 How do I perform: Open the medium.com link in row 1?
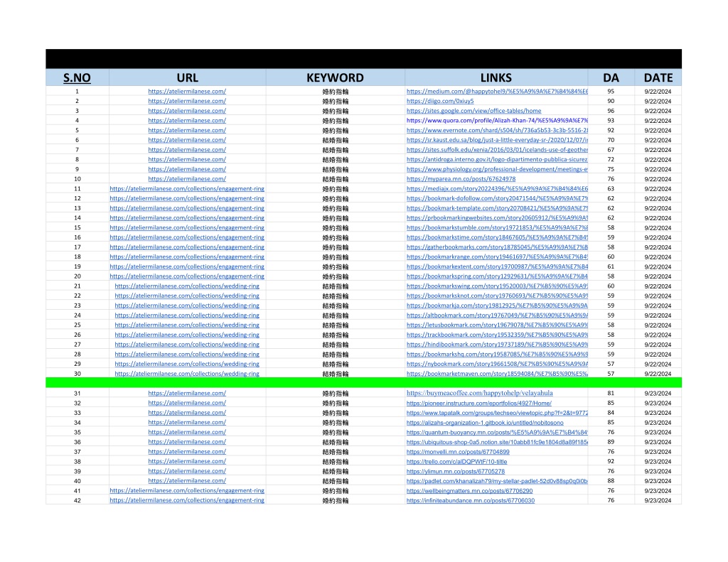click(x=497, y=92)
